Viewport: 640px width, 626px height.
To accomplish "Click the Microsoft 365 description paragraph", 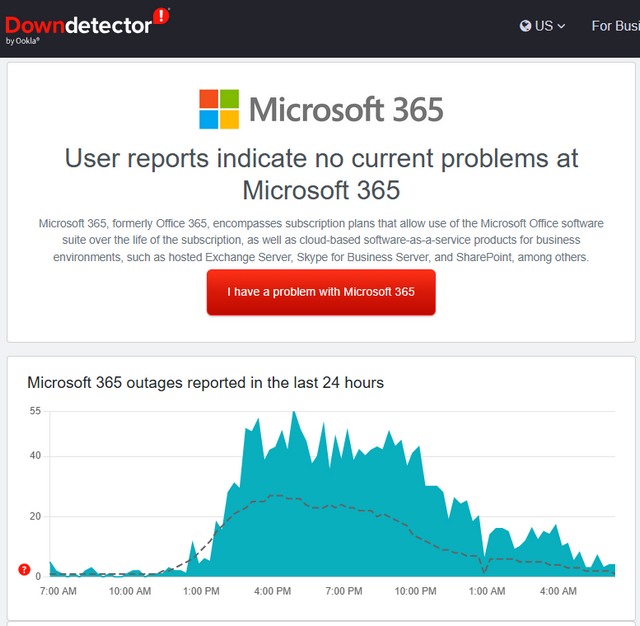I will tap(321, 240).
